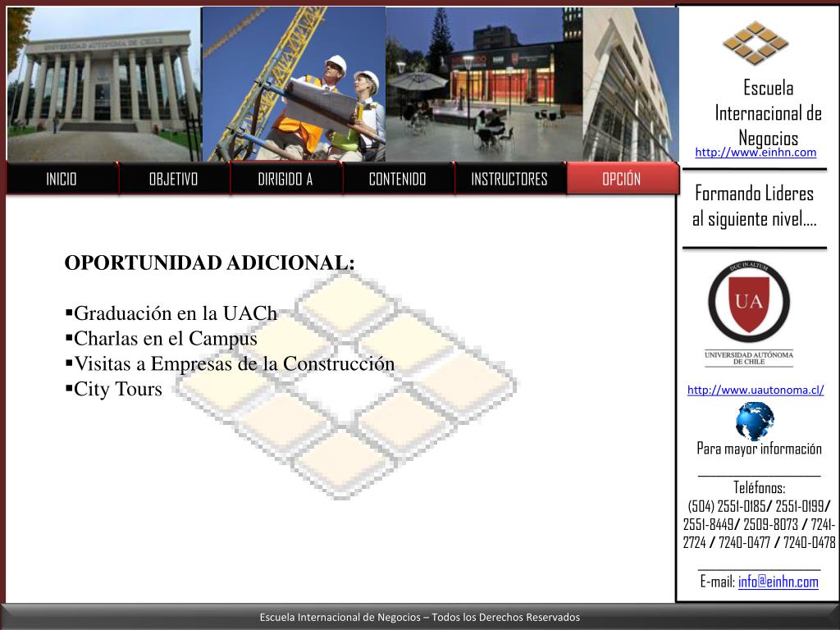This screenshot has width=840, height=630.
Task: Click the blue globe icon
Action: point(755,421)
